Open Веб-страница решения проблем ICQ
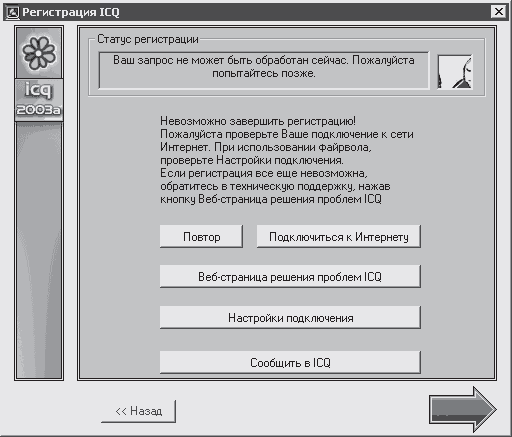 [x=290, y=277]
